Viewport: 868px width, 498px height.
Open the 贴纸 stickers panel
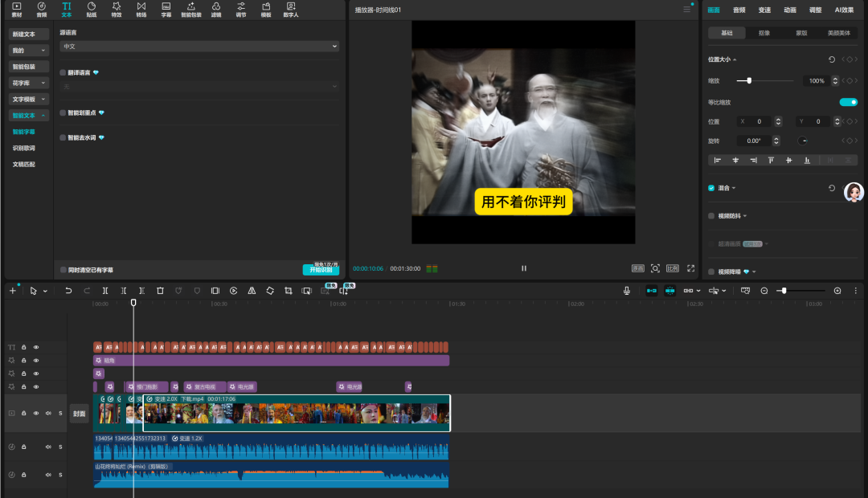[x=91, y=10]
